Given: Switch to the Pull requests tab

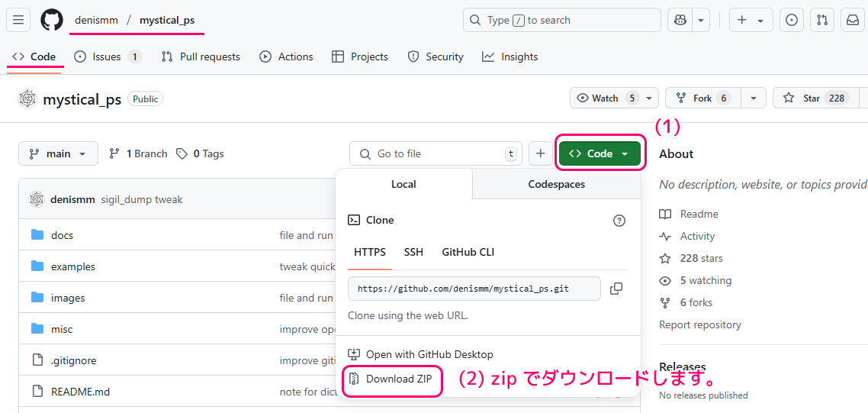Looking at the screenshot, I should point(201,56).
